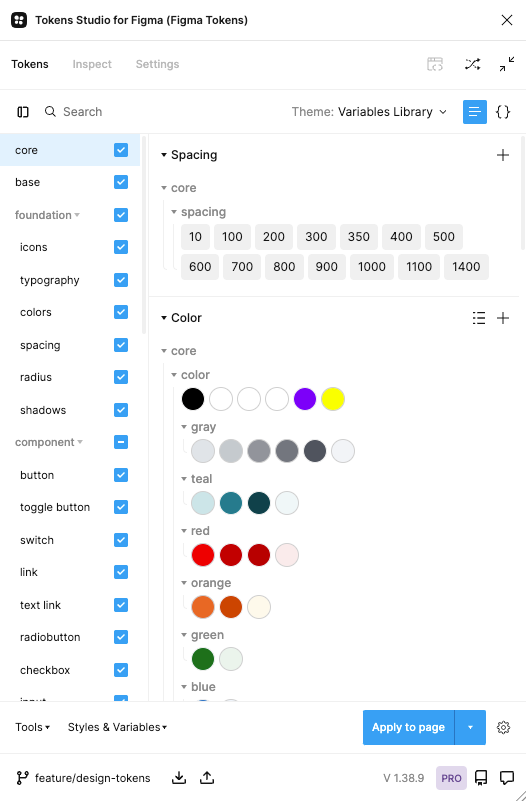This screenshot has width=526, height=801.
Task: Open the Styles & Variables menu
Action: click(117, 727)
